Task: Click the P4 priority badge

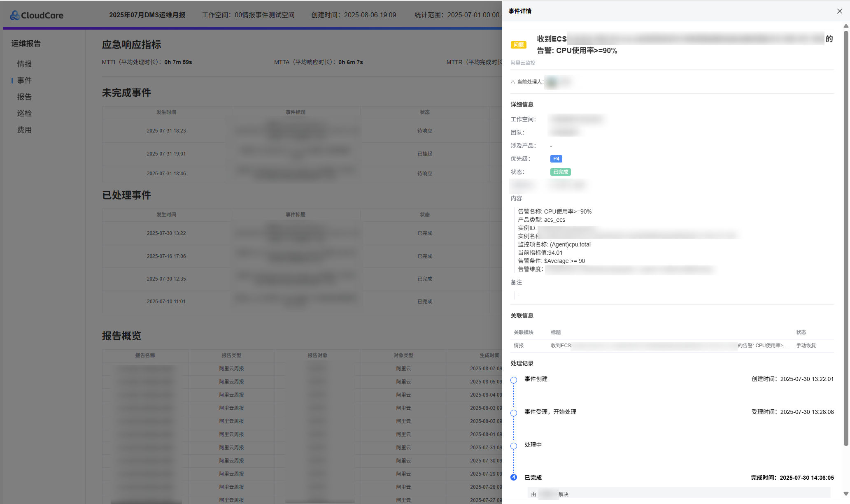Action: coord(556,159)
